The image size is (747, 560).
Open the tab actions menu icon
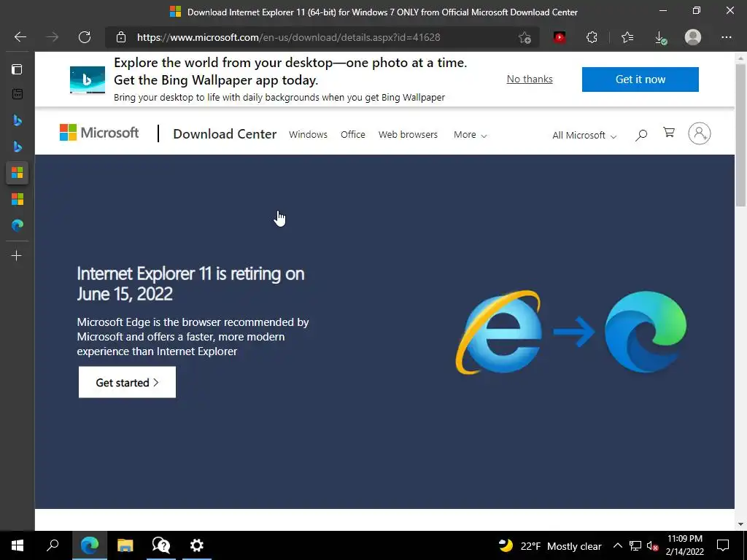pos(17,69)
